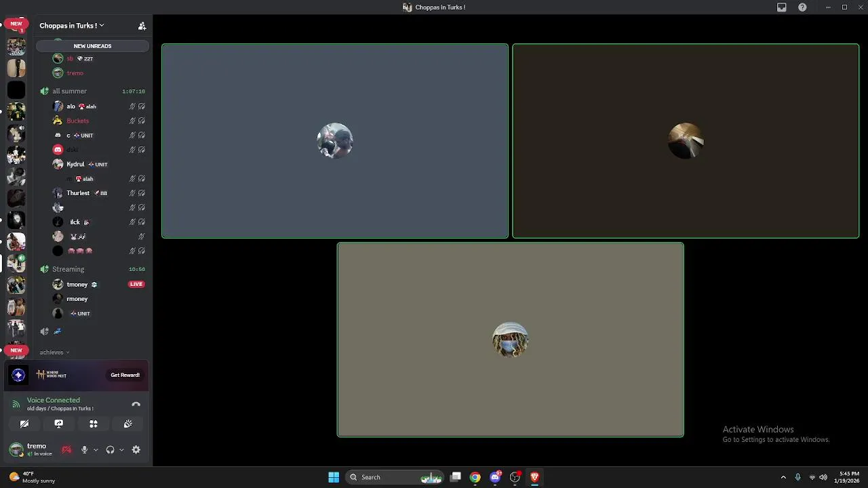This screenshot has width=868, height=488.
Task: Open user settings gear icon
Action: coord(136,449)
